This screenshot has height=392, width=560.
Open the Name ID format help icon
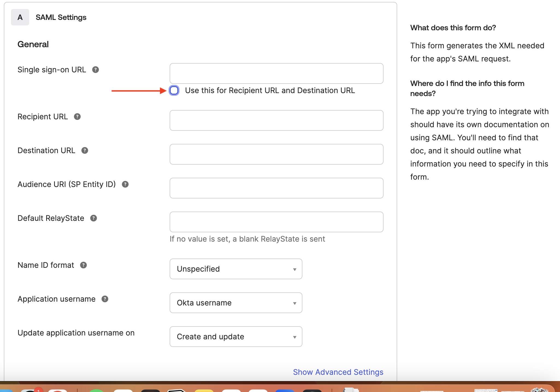tap(83, 265)
